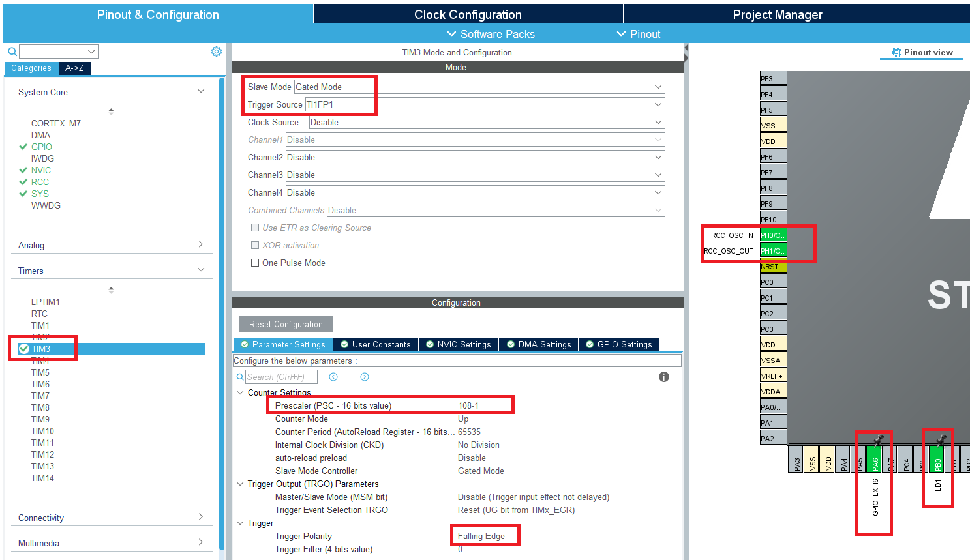Enable Use ETR as Clearing Source checkbox
Screen dimensions: 970x560
(255, 228)
